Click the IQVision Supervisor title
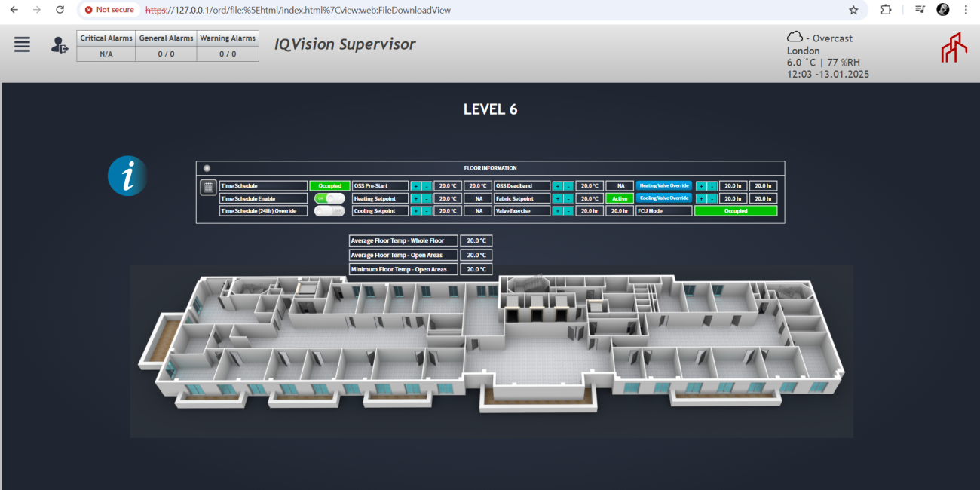Viewport: 980px width, 490px height. click(x=345, y=44)
